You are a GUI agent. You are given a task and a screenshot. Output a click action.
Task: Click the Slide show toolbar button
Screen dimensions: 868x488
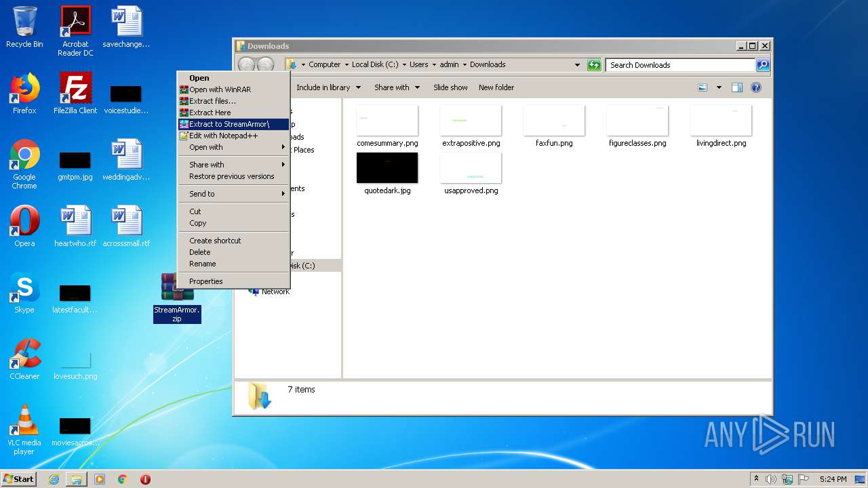(x=450, y=87)
